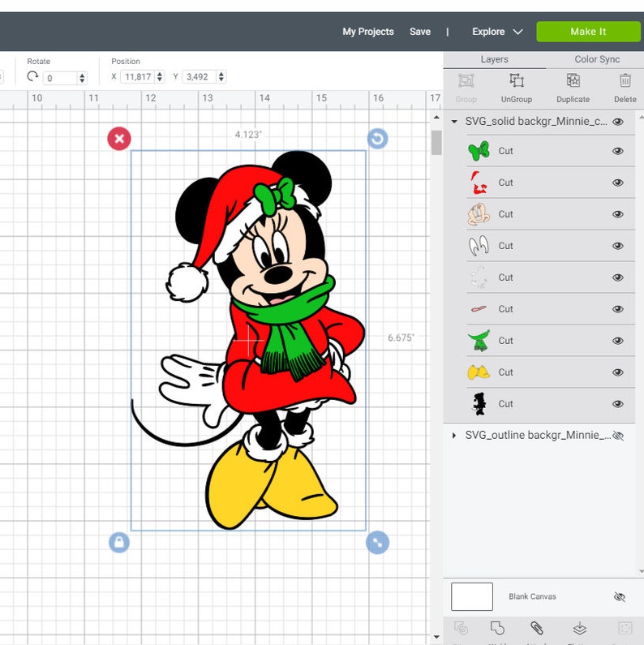Click the Attach paperclip icon
Viewport: 644px width, 645px height.
[x=536, y=628]
